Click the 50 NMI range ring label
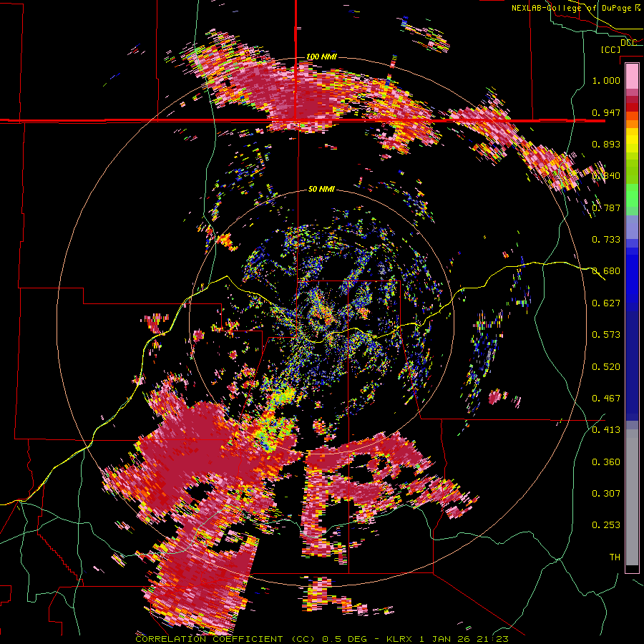 coord(321,190)
